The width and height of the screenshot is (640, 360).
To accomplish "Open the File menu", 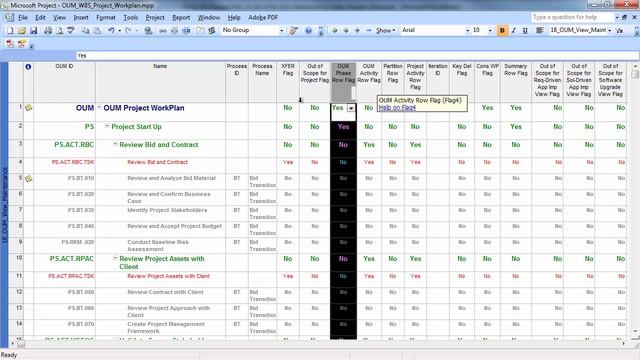I will pyautogui.click(x=23, y=18).
